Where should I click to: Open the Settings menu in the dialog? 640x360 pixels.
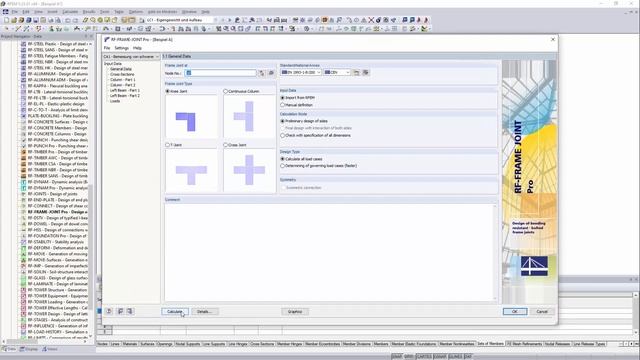(121, 48)
